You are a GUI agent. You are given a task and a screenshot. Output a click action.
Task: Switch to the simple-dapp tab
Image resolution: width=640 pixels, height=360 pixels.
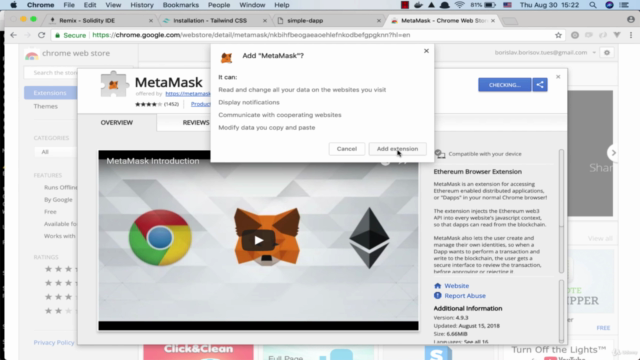coord(305,20)
